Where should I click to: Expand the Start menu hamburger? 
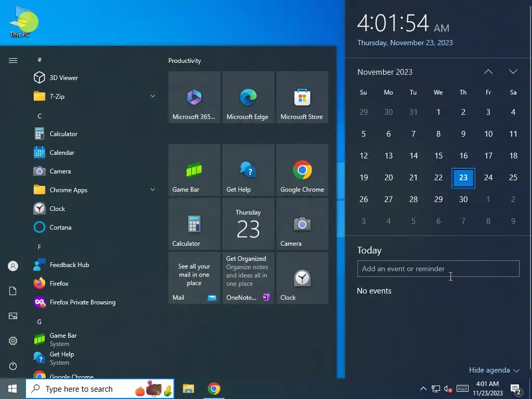coord(13,60)
